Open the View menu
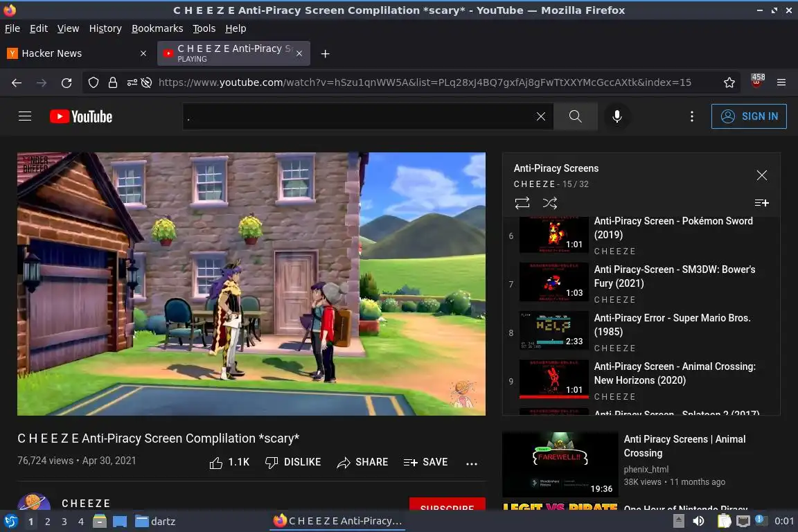The height and width of the screenshot is (532, 798). 68,28
